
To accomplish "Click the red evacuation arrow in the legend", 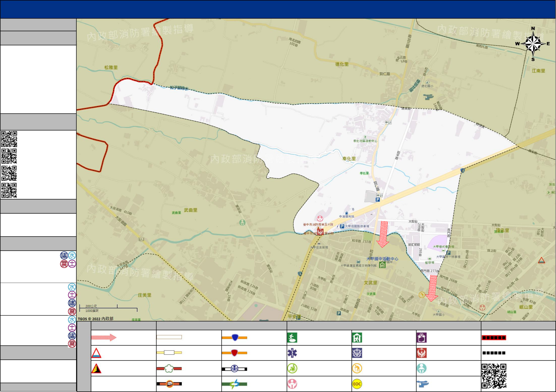I will [104, 338].
